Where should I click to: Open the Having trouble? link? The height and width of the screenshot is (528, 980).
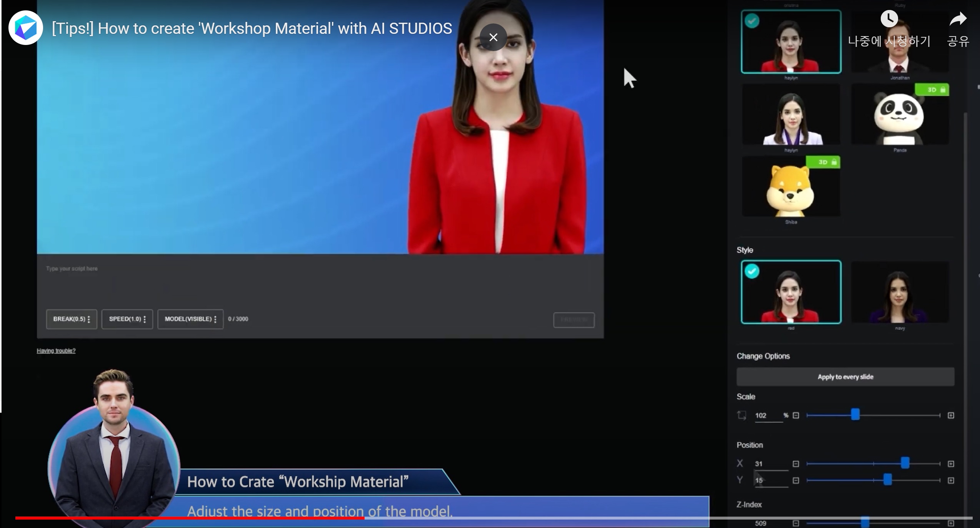coord(56,351)
